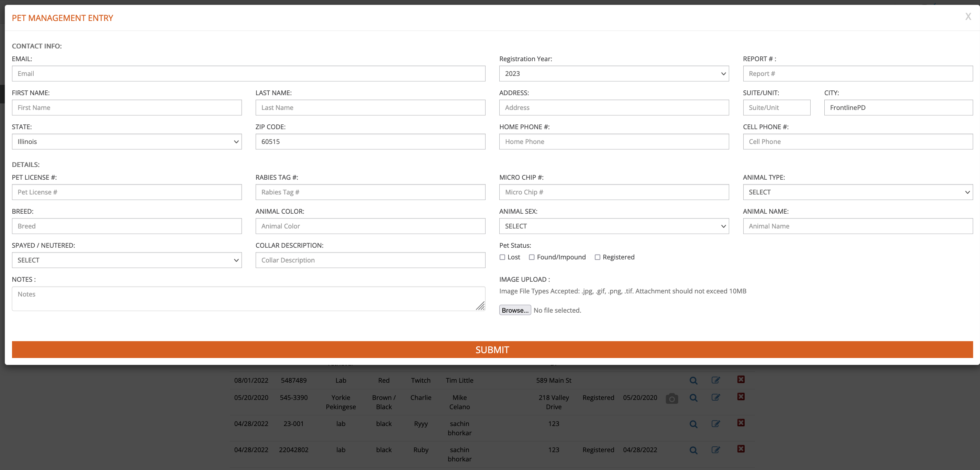Viewport: 980px width, 470px height.
Task: Click the search icon in Ruby row
Action: pyautogui.click(x=693, y=450)
